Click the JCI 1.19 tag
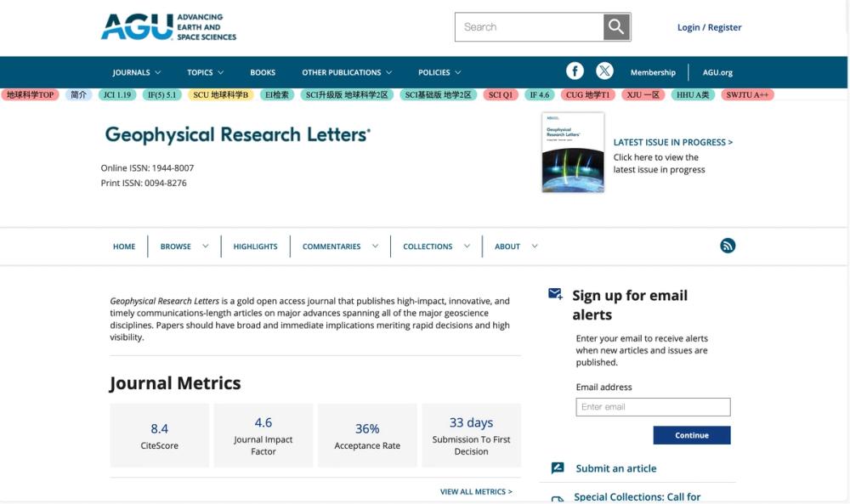 coord(117,95)
